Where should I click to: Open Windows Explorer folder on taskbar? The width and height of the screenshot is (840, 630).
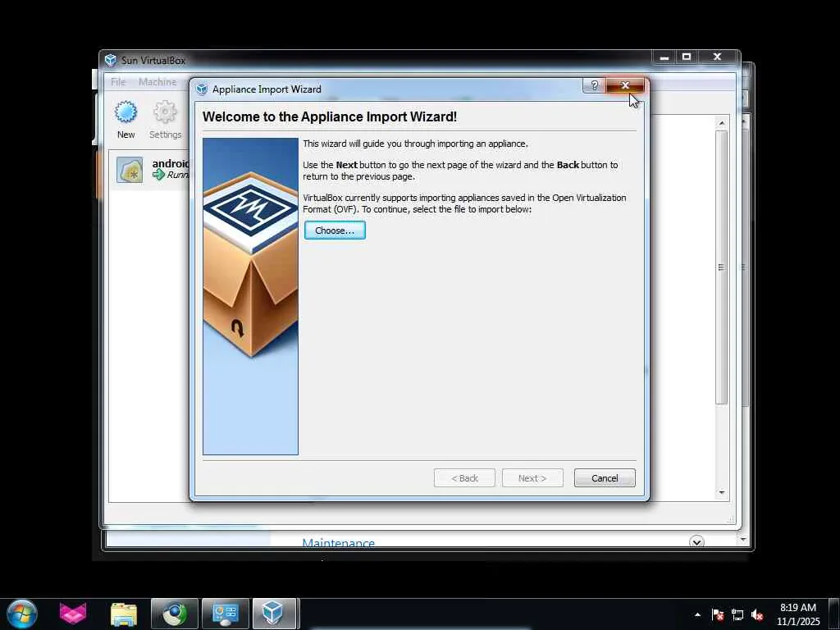124,614
